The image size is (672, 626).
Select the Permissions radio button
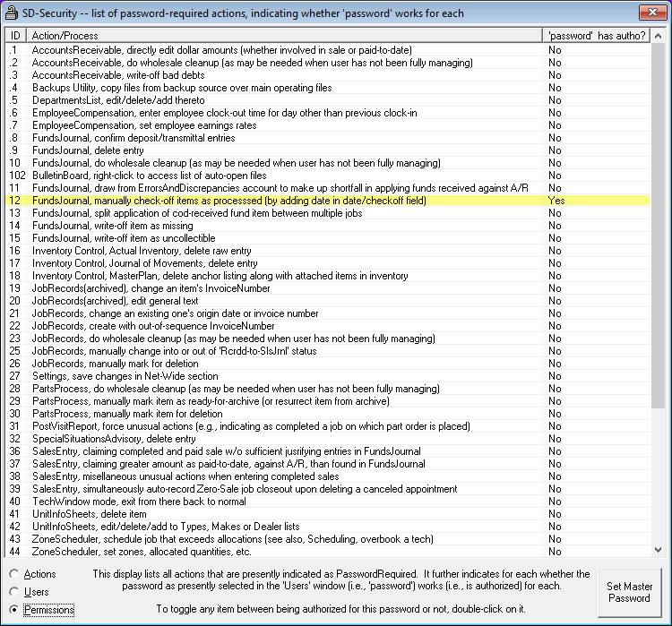pyautogui.click(x=13, y=610)
